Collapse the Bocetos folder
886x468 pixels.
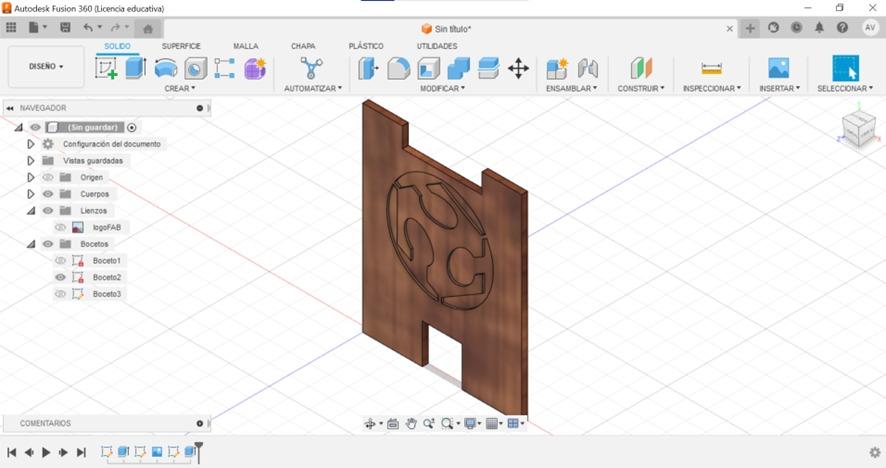[31, 244]
